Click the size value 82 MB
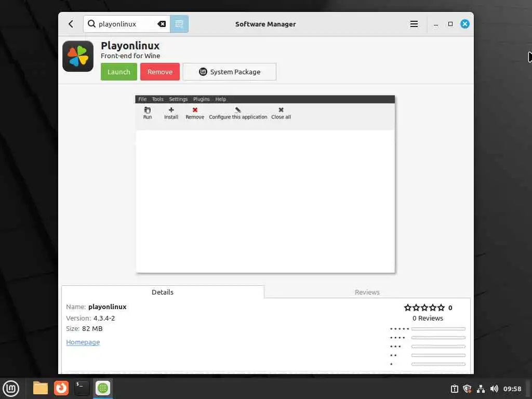The height and width of the screenshot is (399, 532). click(x=92, y=328)
